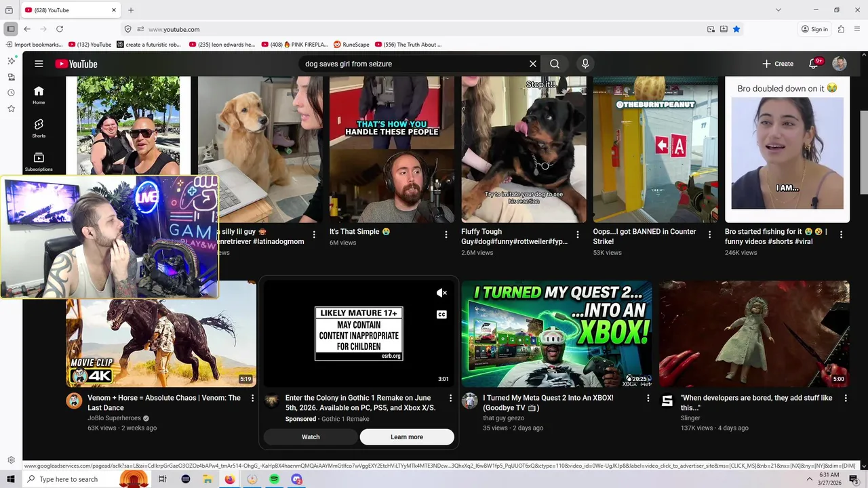Click the Firefox Sign in button
The width and height of the screenshot is (868, 488).
[814, 29]
